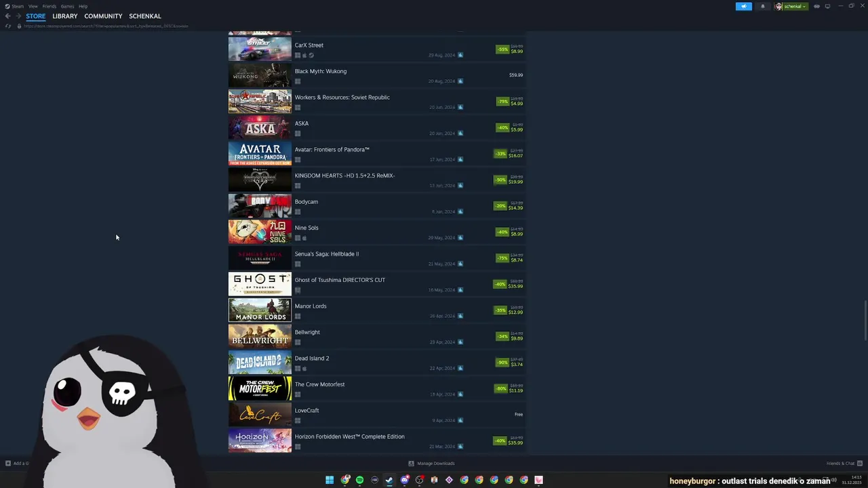Click the Manage Downloads icon

click(x=411, y=464)
